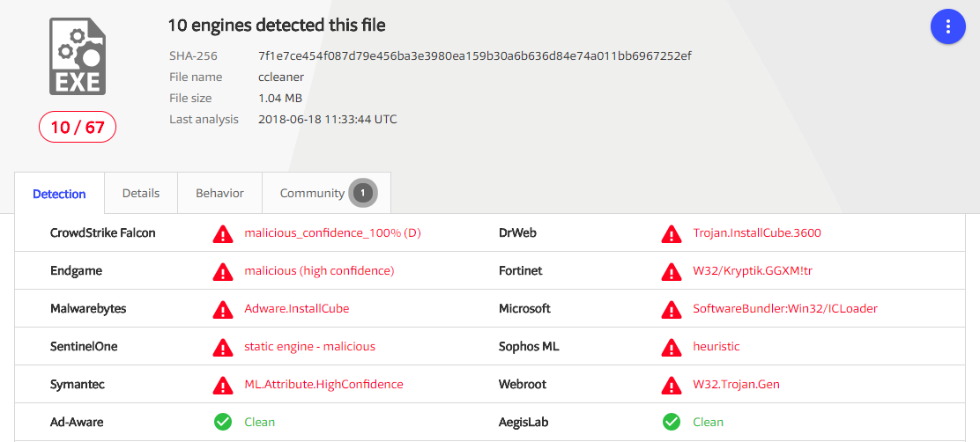Click Ad-Aware green clean checkmark icon
Image resolution: width=980 pixels, height=442 pixels.
223,422
